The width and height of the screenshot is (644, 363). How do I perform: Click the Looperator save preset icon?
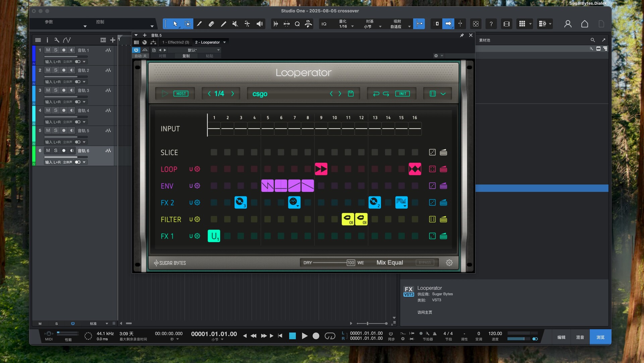tap(351, 94)
